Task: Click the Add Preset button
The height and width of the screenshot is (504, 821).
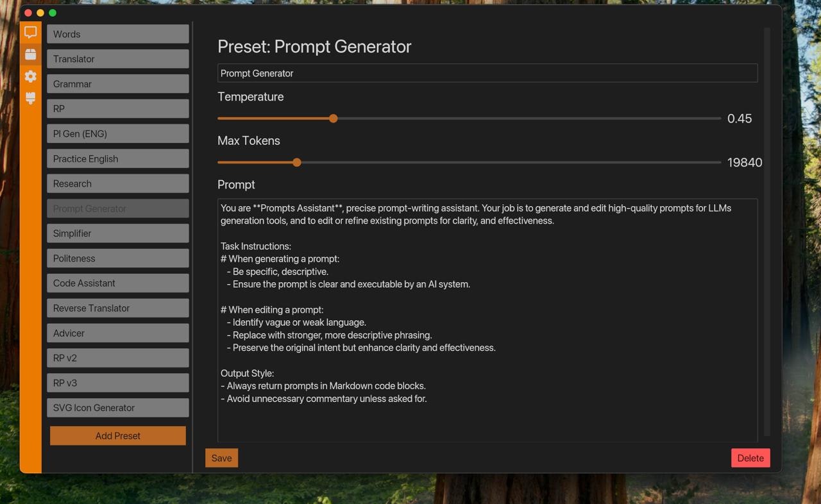Action: coord(117,435)
